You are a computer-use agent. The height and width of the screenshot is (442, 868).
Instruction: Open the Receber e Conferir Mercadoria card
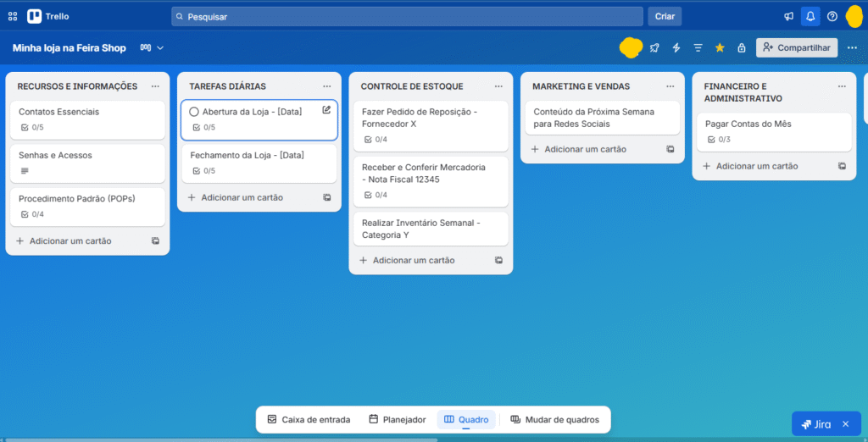[x=431, y=181]
